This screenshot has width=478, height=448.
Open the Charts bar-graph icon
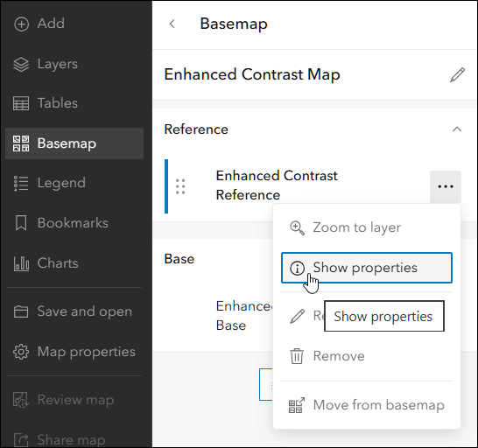pyautogui.click(x=21, y=263)
